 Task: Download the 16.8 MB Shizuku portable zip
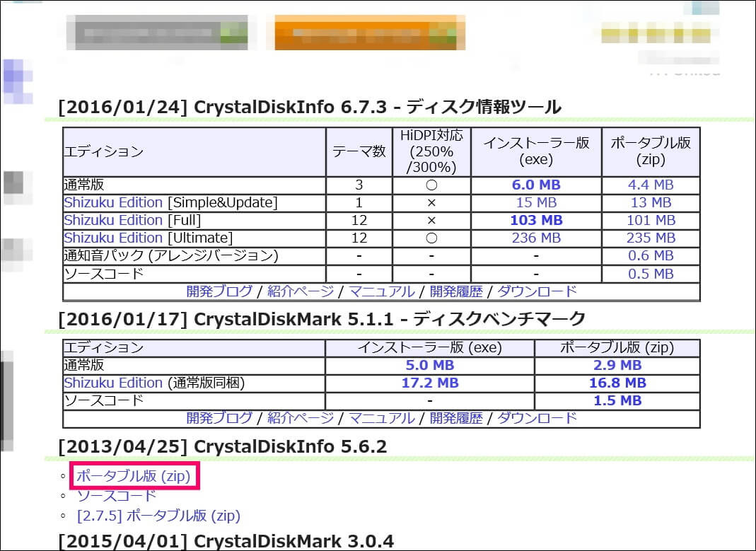click(617, 383)
